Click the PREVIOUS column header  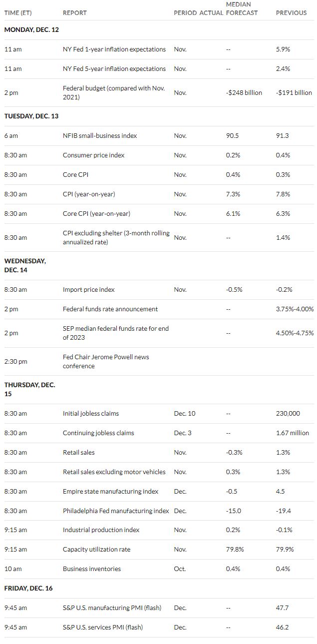click(292, 13)
